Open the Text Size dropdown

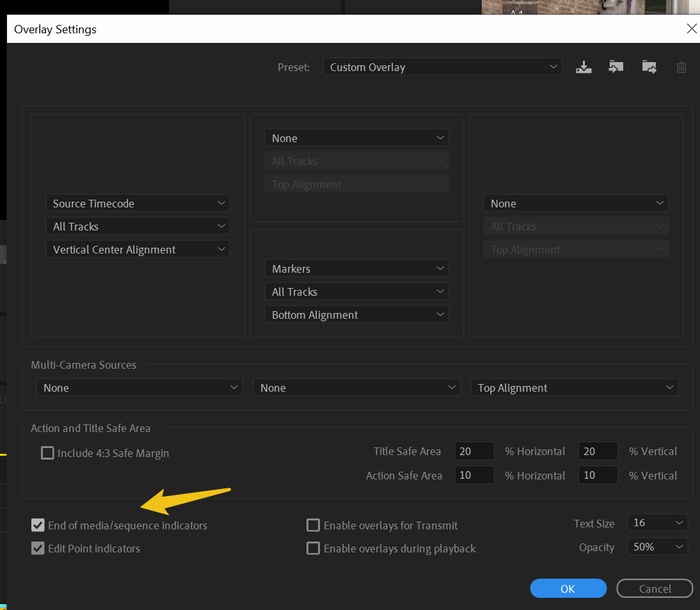pos(657,522)
